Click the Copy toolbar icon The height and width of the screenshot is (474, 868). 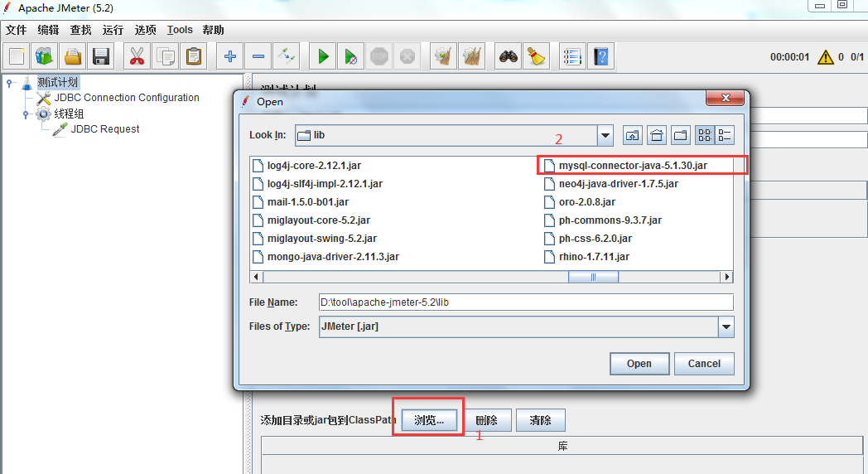tap(165, 56)
